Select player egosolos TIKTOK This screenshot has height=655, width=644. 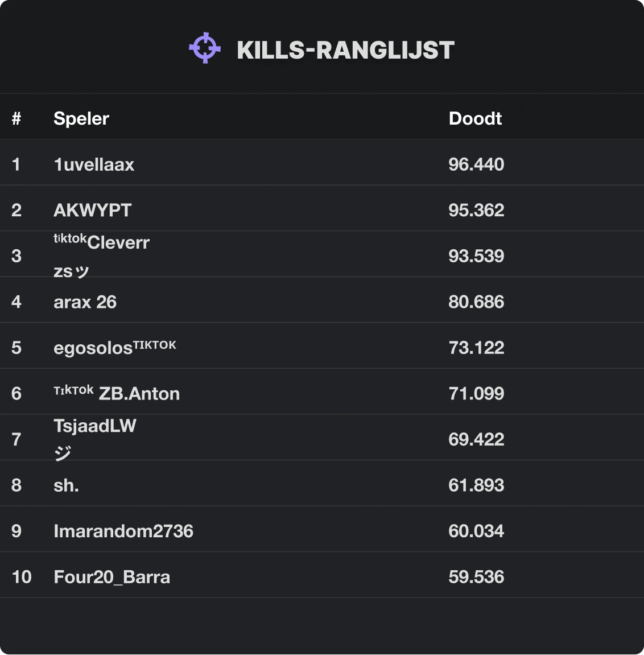pyautogui.click(x=115, y=347)
